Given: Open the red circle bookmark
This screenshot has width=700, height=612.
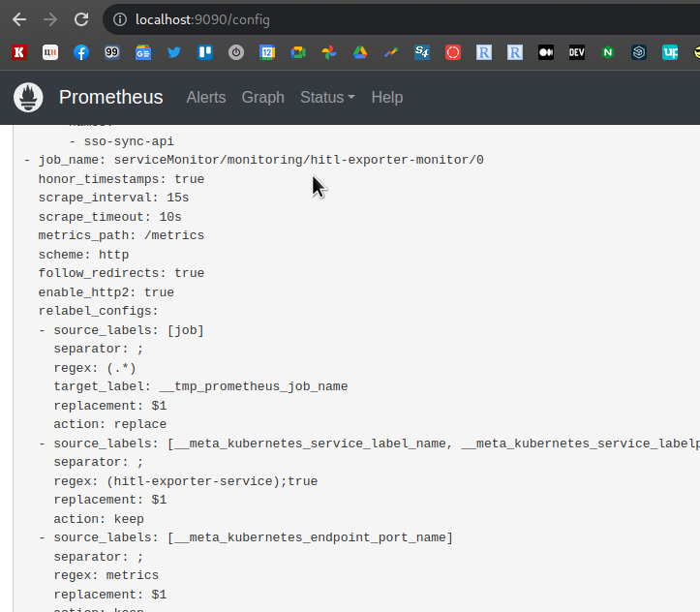Looking at the screenshot, I should [453, 52].
